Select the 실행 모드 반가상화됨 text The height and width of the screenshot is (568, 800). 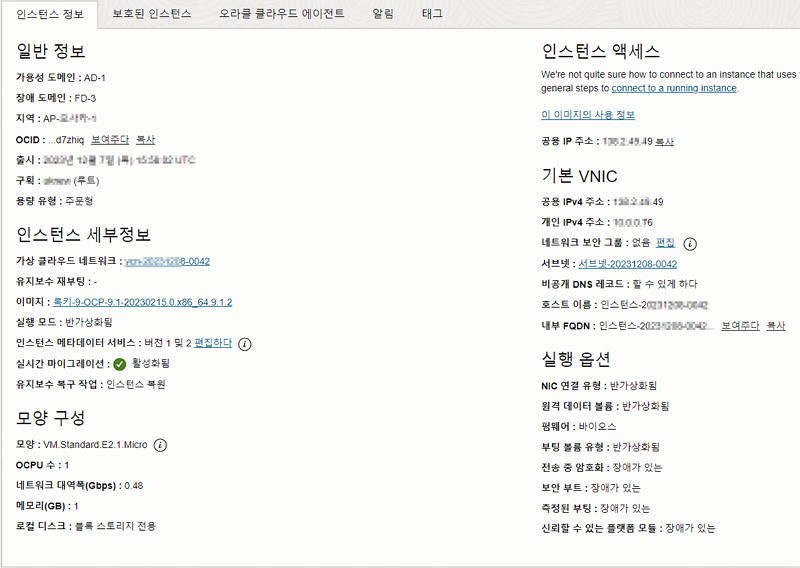pyautogui.click(x=64, y=322)
